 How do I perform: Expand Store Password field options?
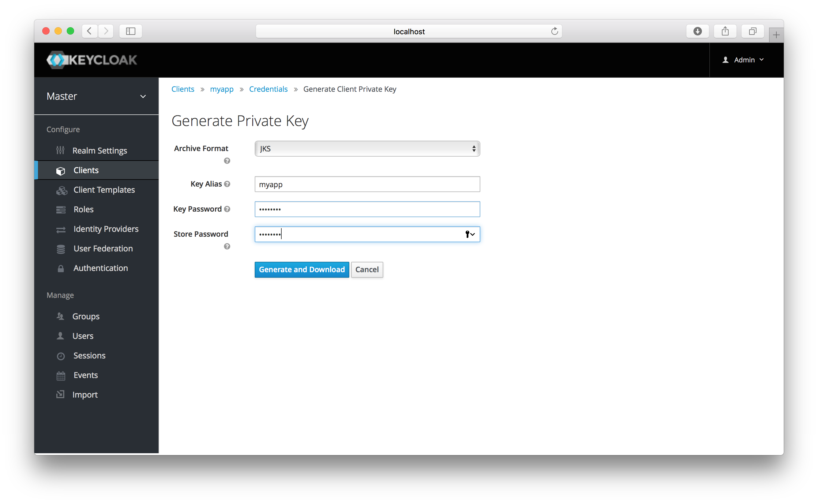click(x=471, y=234)
